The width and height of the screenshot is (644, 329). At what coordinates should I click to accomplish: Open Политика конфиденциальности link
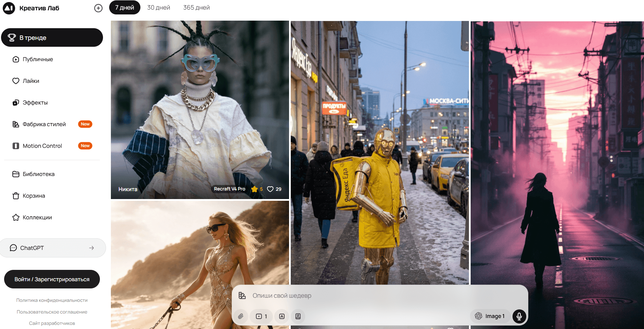(52, 300)
